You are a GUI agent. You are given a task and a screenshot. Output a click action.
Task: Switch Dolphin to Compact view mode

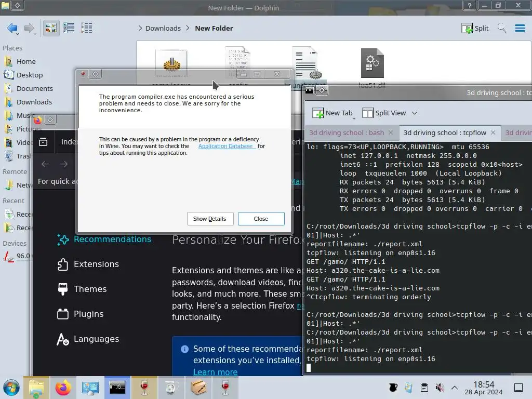pyautogui.click(x=69, y=28)
